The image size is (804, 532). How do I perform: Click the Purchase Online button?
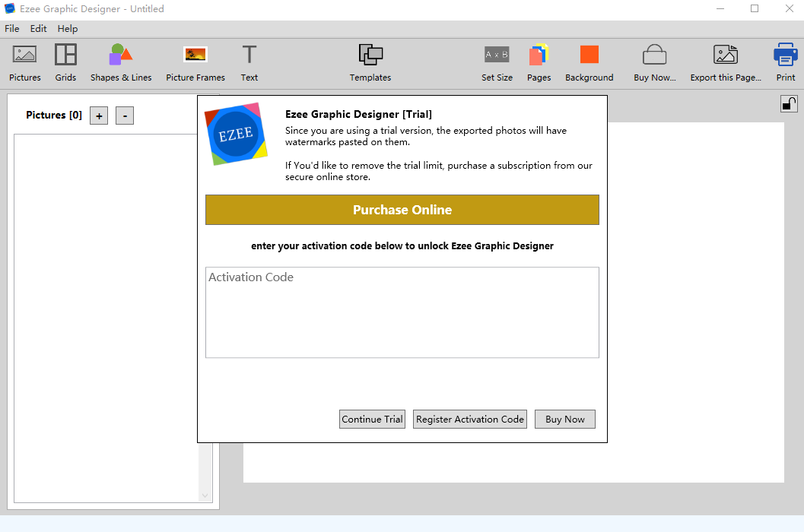[402, 210]
